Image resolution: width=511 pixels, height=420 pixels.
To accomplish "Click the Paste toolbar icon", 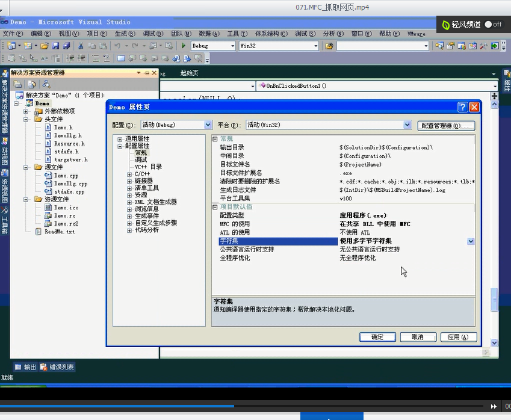I will (x=103, y=46).
